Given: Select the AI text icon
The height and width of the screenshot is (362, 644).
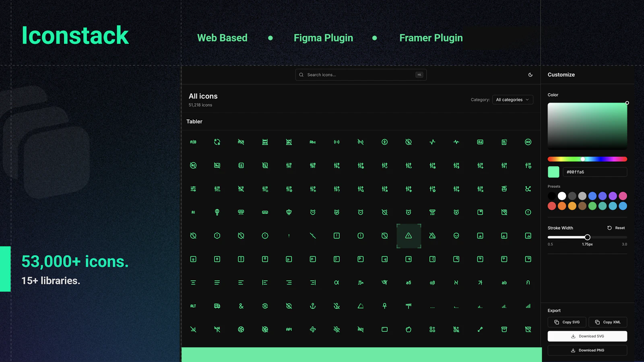Looking at the screenshot, I should coord(193,212).
